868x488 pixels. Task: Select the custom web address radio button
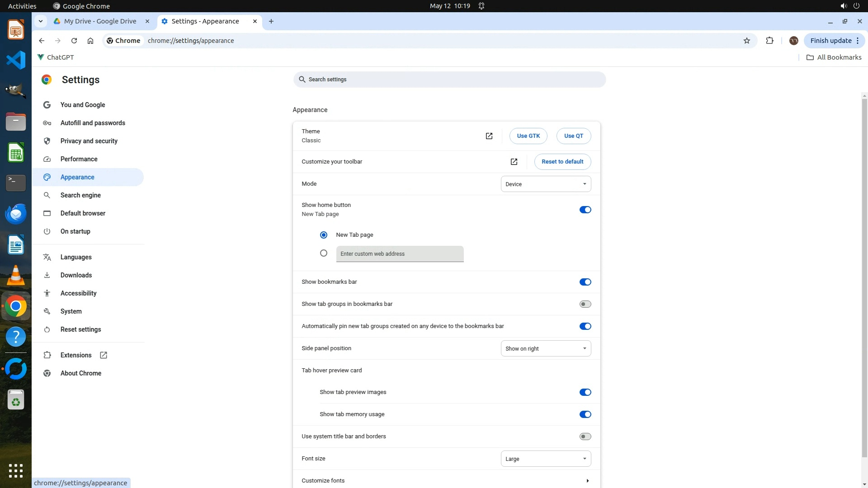tap(324, 253)
